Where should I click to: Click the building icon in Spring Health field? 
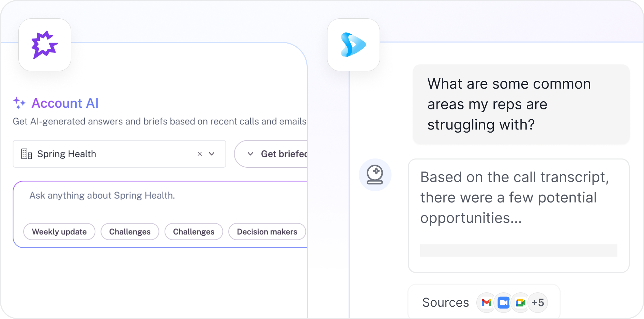pyautogui.click(x=27, y=154)
